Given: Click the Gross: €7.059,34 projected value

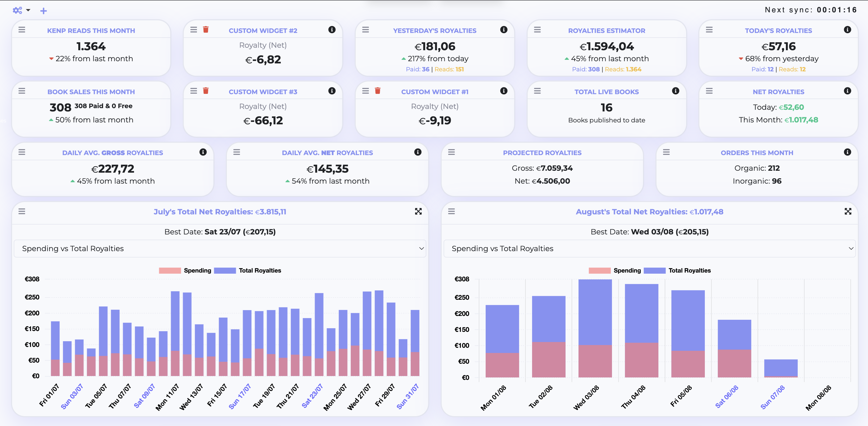Looking at the screenshot, I should pos(542,168).
